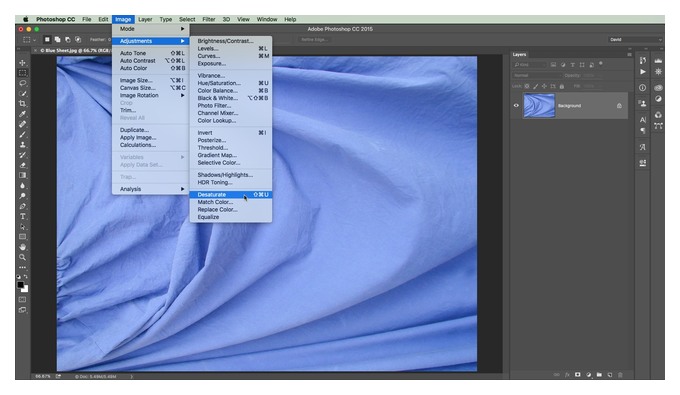Open the David workspace dropdown
Viewport: 680px width, 395px height.
point(636,39)
